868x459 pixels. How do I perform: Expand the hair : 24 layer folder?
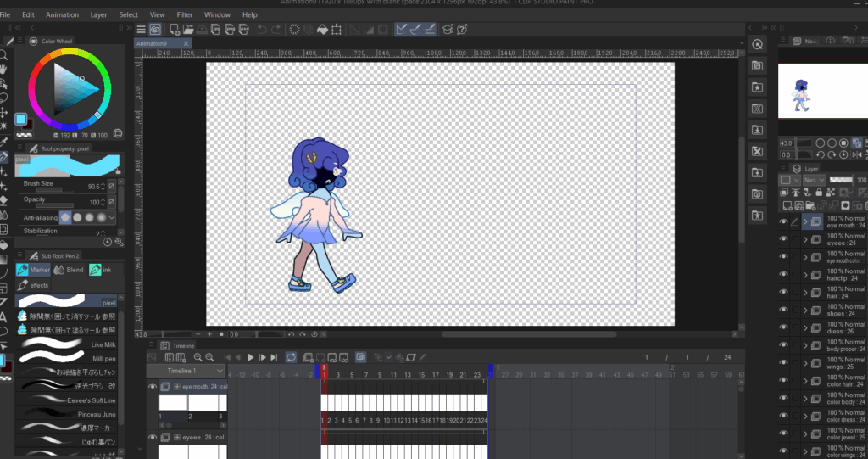click(805, 294)
